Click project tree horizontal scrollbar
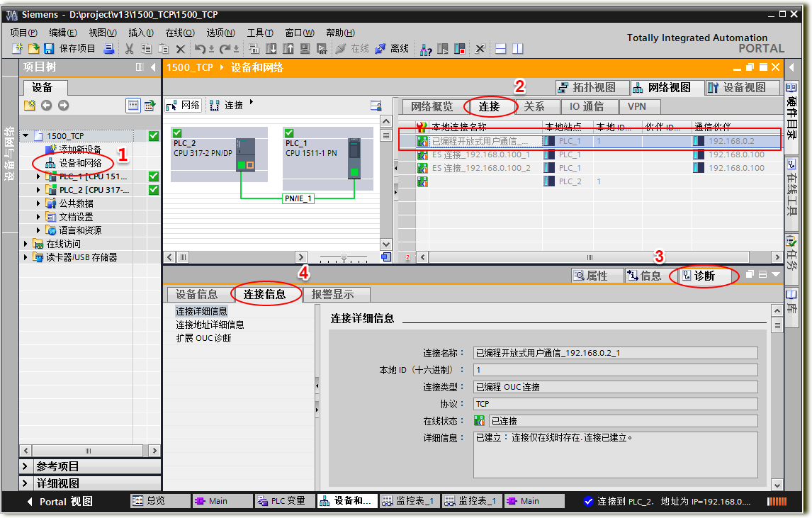The width and height of the screenshot is (812, 518). (x=88, y=451)
